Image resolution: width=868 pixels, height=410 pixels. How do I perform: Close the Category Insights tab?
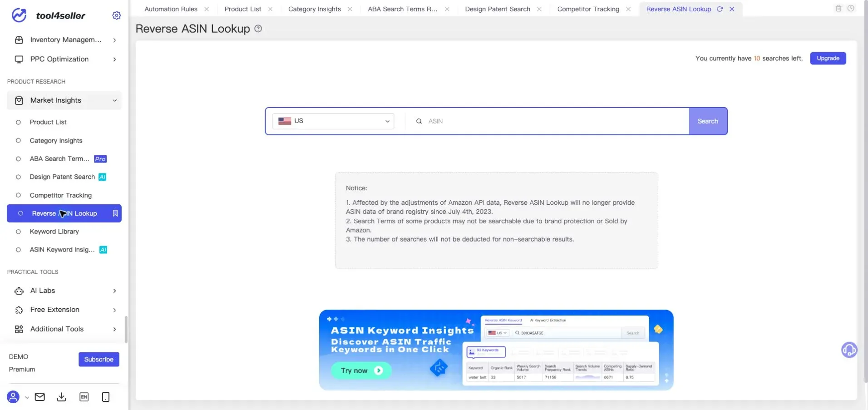pyautogui.click(x=350, y=9)
